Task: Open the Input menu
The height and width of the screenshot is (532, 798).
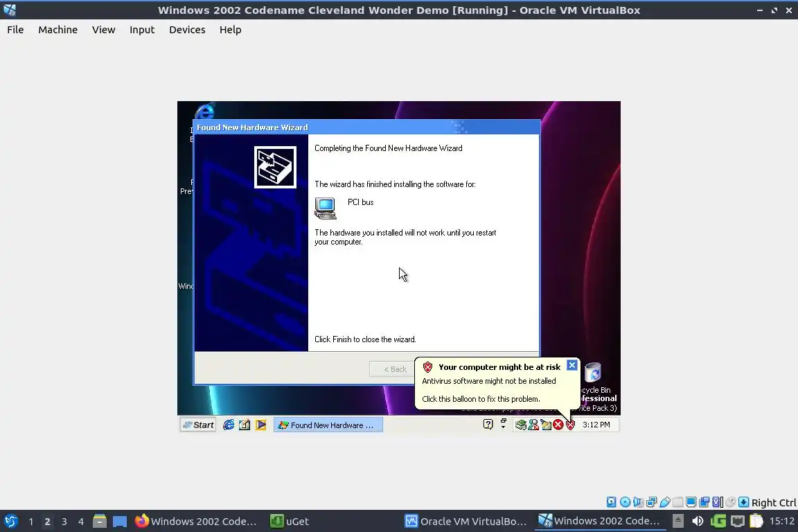Action: click(x=142, y=30)
